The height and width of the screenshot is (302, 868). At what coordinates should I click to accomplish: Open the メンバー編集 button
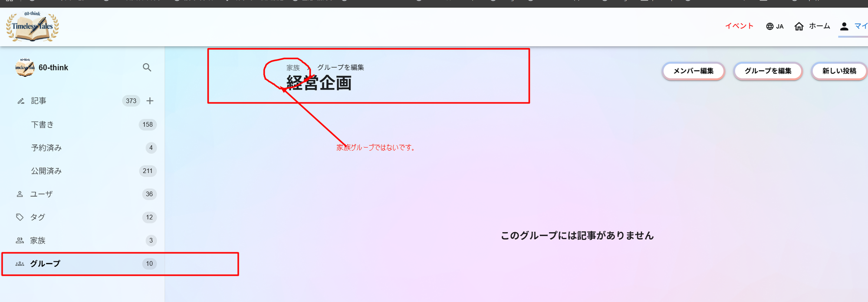pyautogui.click(x=693, y=71)
